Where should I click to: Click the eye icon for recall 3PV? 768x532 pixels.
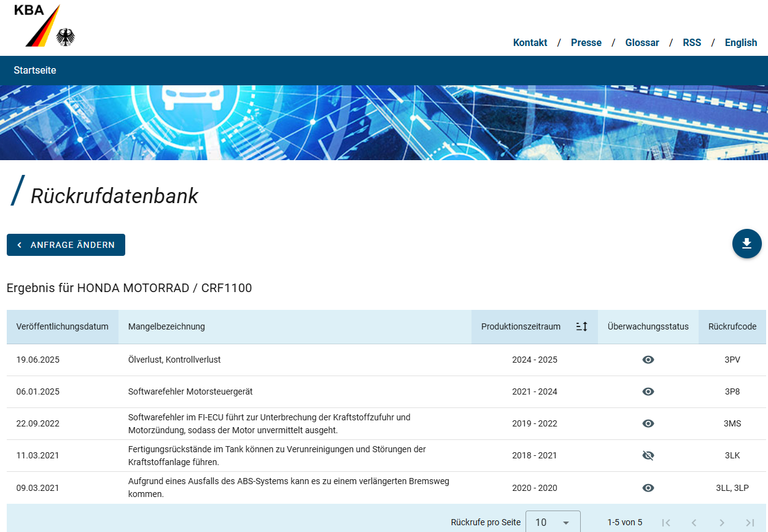pyautogui.click(x=648, y=360)
